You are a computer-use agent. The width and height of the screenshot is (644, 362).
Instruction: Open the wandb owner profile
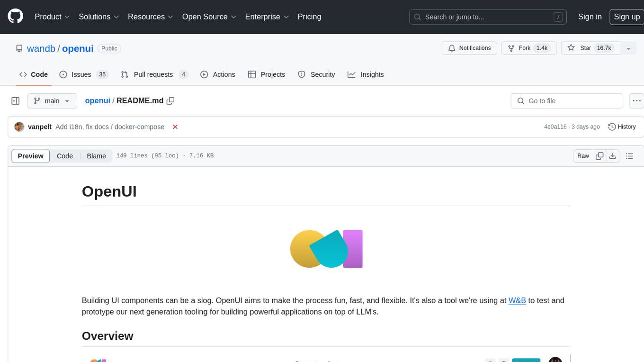41,48
